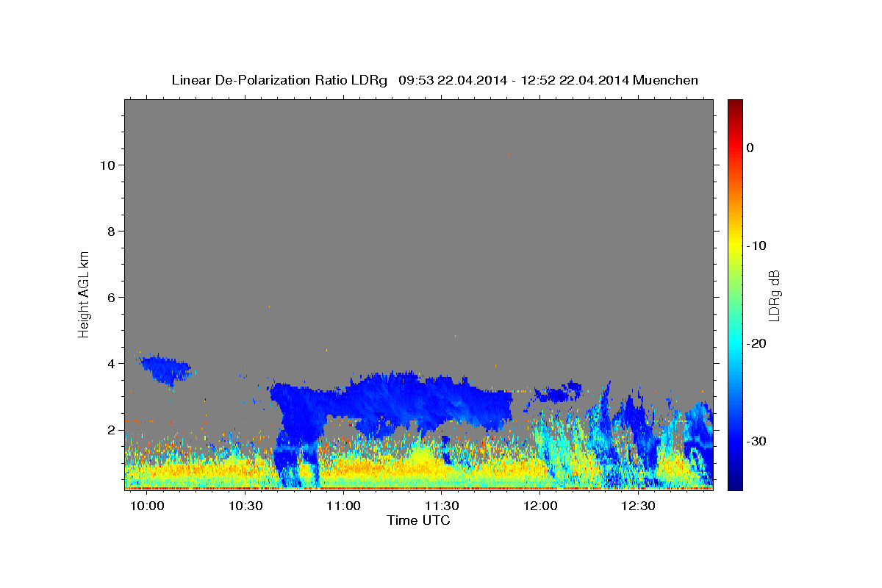This screenshot has width=882, height=588.
Task: Click the colorbar value -20
Action: point(756,343)
